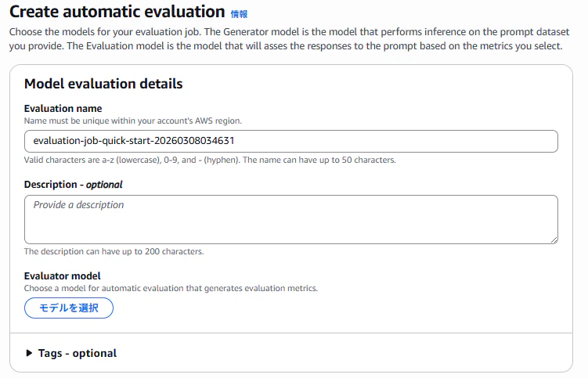Click the valid characters constraint text
Viewport: 588px width, 378px height.
pos(210,160)
